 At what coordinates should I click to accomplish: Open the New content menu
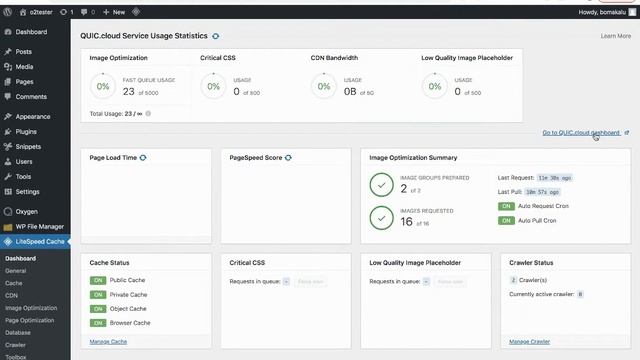pos(114,12)
